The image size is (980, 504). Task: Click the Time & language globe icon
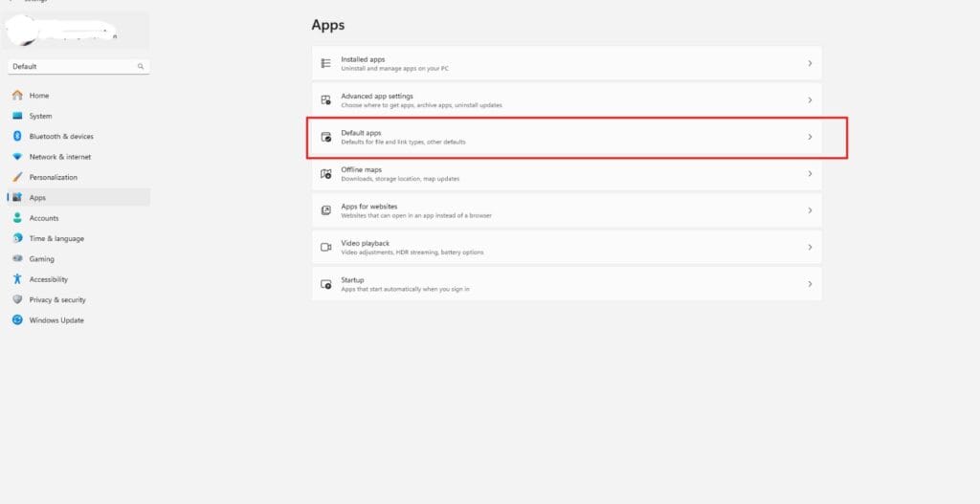[17, 238]
